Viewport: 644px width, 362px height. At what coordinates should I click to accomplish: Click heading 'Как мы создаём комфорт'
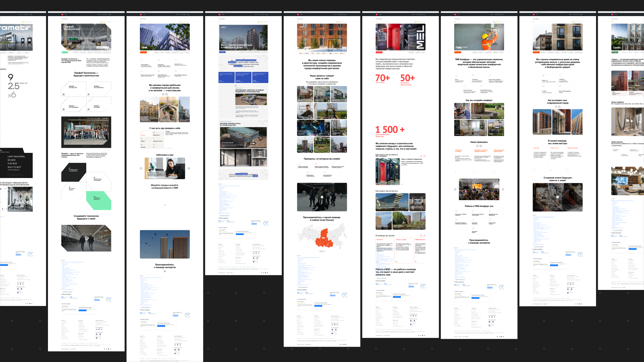[x=479, y=100]
